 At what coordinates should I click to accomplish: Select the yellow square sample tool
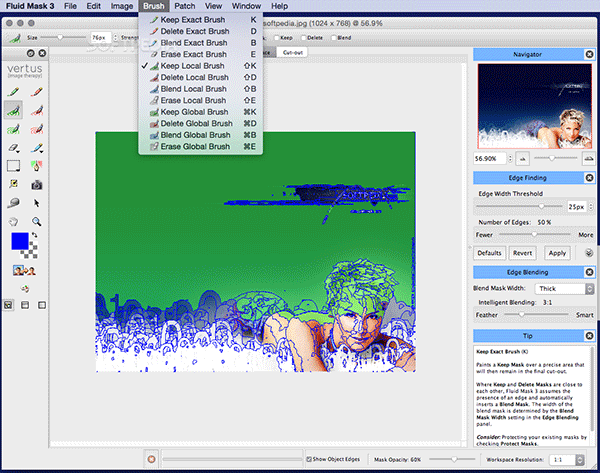click(13, 185)
